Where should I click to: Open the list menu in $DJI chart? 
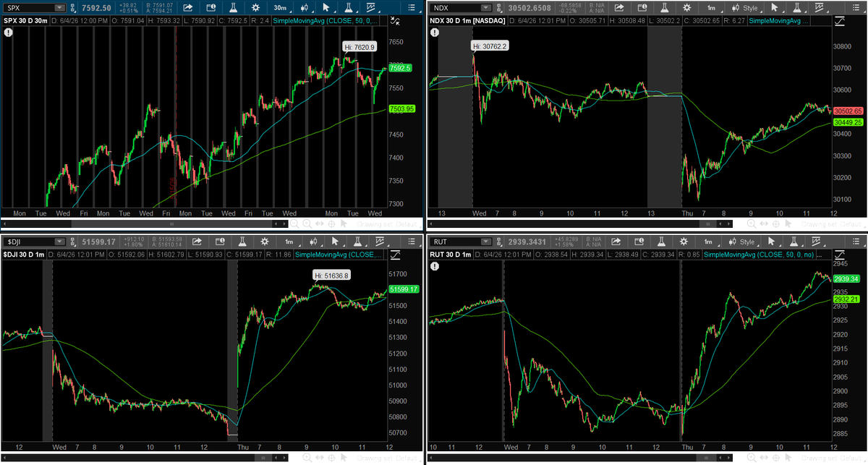[x=412, y=242]
